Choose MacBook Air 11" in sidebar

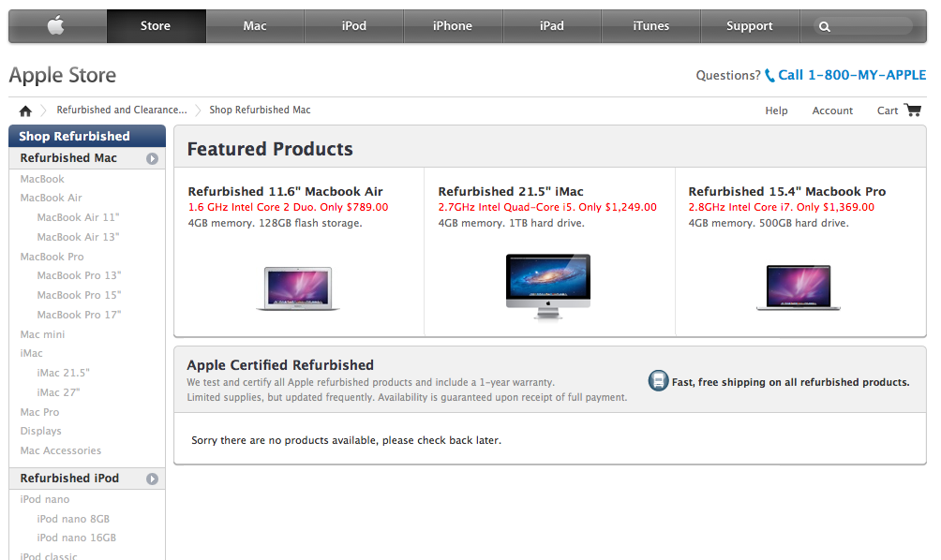coord(78,217)
